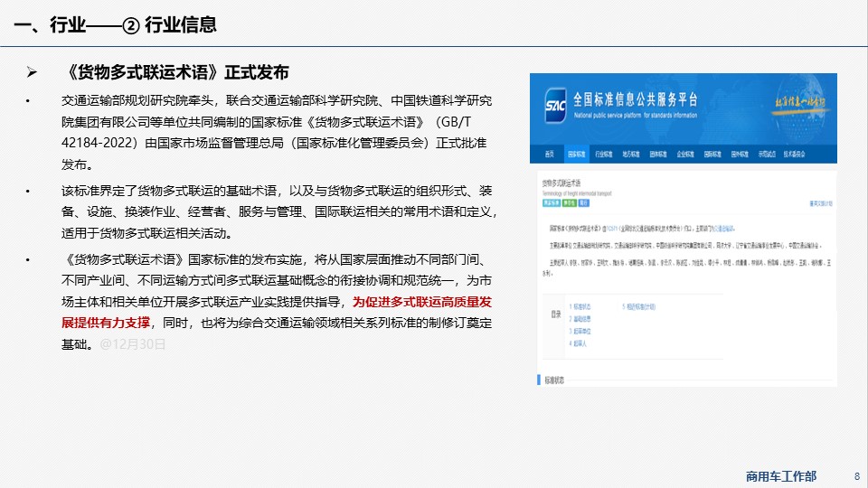The width and height of the screenshot is (868, 488).
Task: Open the 行业标准 navigation tab
Action: (x=604, y=154)
